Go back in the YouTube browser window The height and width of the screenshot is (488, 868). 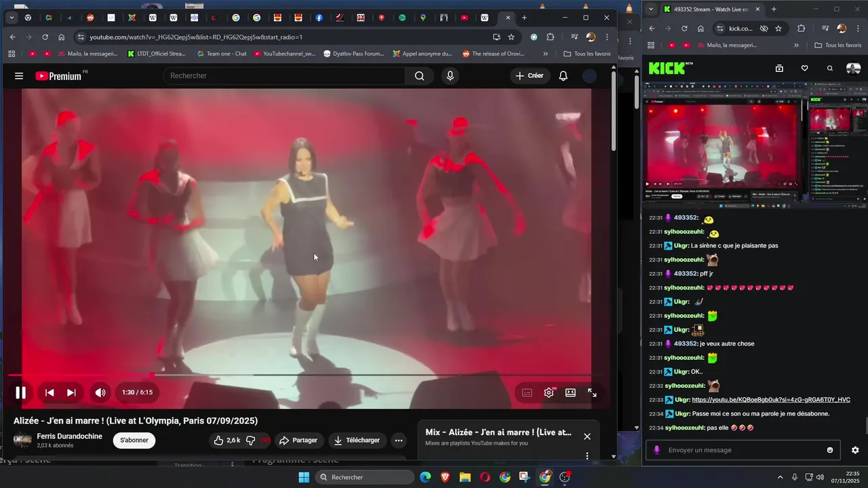[x=12, y=37]
